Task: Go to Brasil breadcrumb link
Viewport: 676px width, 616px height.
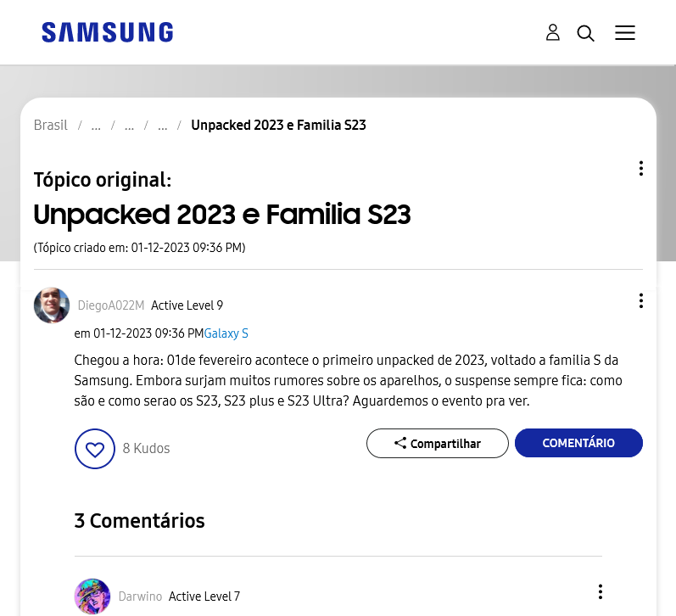Action: pos(50,125)
